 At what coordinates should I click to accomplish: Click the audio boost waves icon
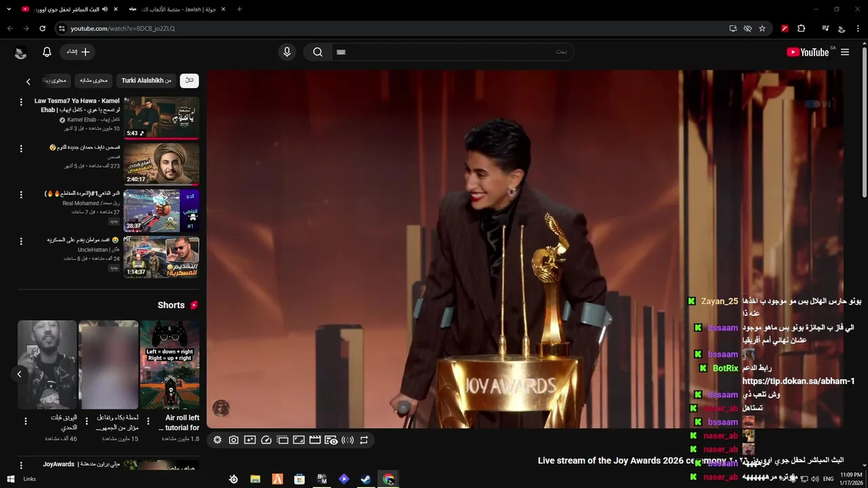348,440
